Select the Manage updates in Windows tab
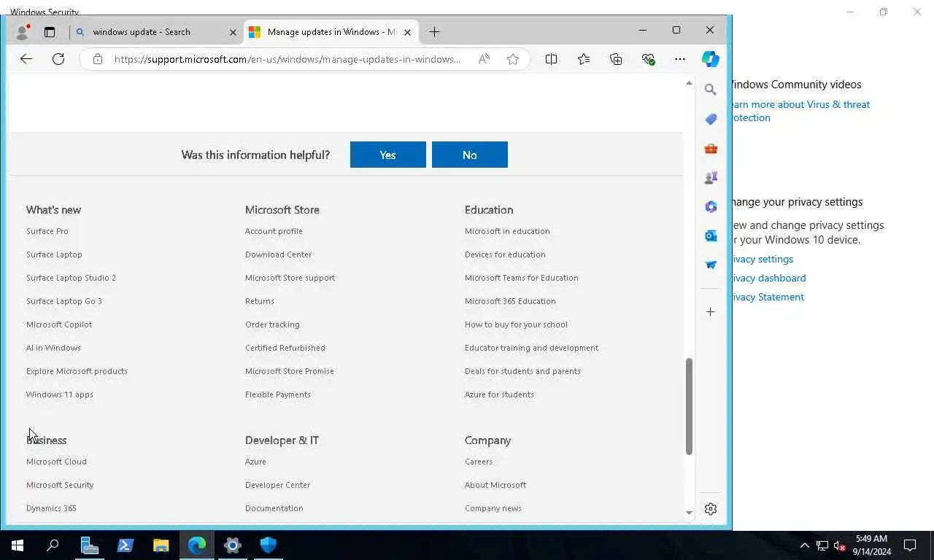Image resolution: width=934 pixels, height=560 pixels. coord(331,32)
